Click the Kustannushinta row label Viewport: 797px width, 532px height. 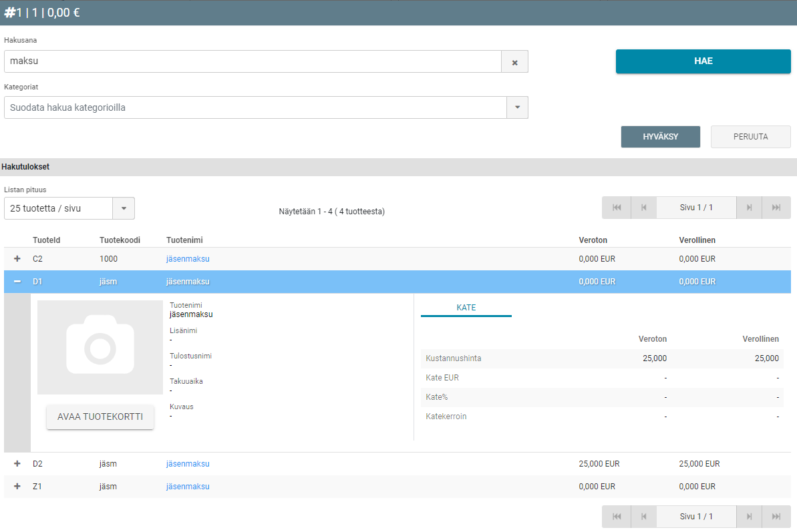tap(454, 358)
